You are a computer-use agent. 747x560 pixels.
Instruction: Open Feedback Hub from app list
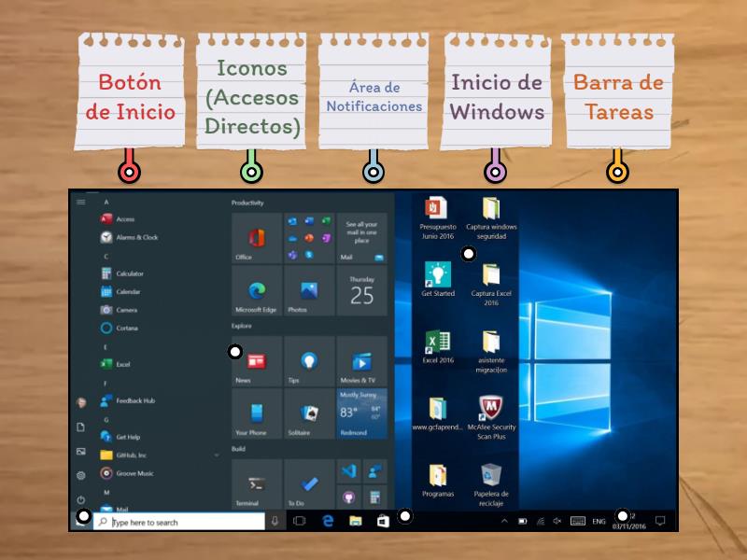(x=128, y=400)
